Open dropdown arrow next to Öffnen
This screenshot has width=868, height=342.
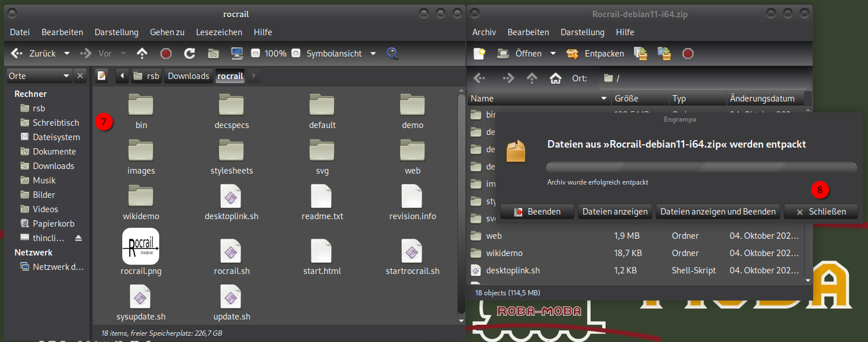tap(553, 54)
